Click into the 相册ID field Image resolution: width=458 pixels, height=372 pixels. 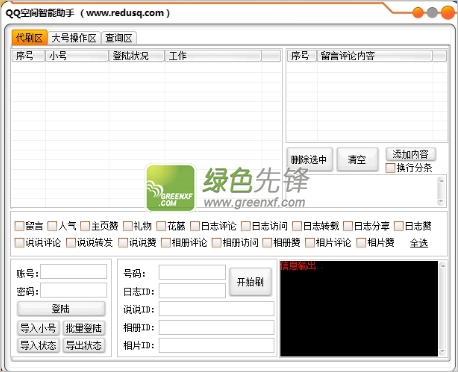pyautogui.click(x=217, y=327)
